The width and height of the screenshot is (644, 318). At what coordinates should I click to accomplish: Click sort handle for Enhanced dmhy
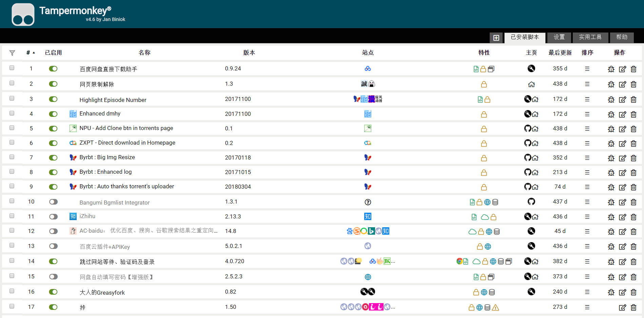point(587,114)
